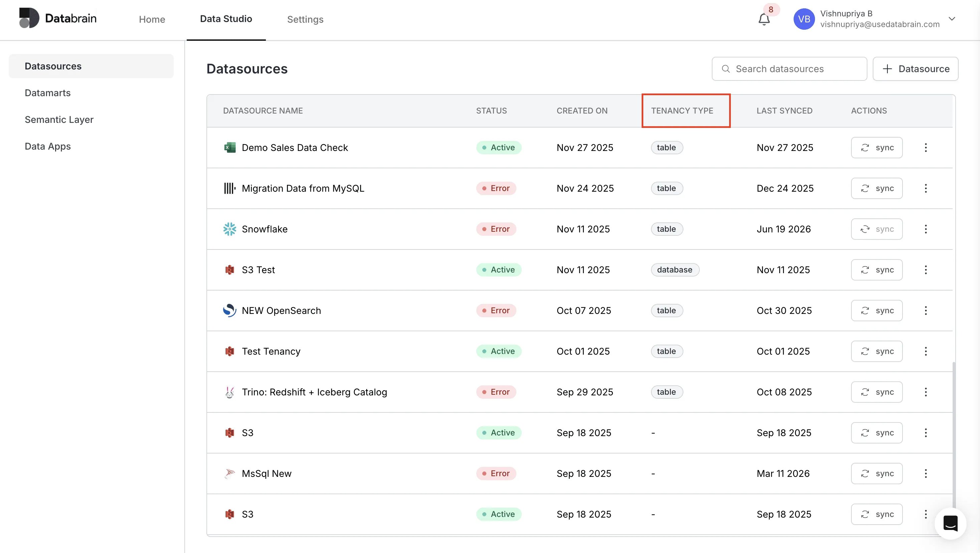Click the Error status badge for Snowflake

(x=496, y=229)
